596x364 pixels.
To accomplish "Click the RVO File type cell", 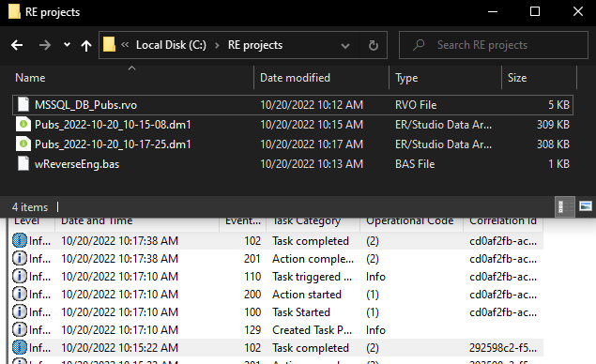I will 416,105.
